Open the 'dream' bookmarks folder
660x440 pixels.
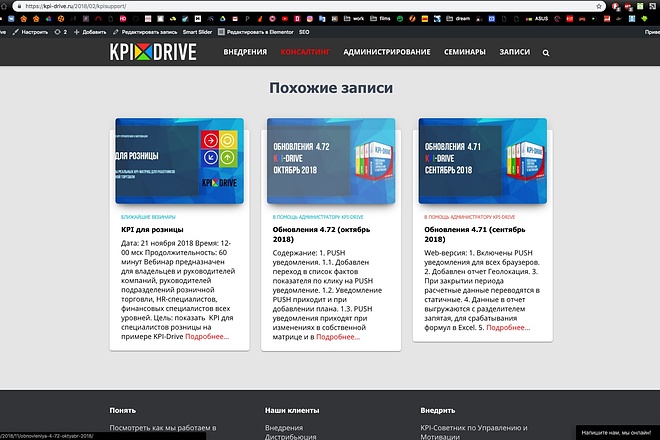coord(458,19)
